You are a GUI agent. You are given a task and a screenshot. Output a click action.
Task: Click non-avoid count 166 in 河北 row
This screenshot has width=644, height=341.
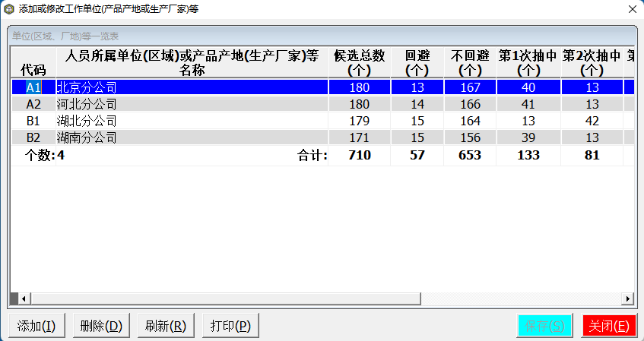point(471,104)
